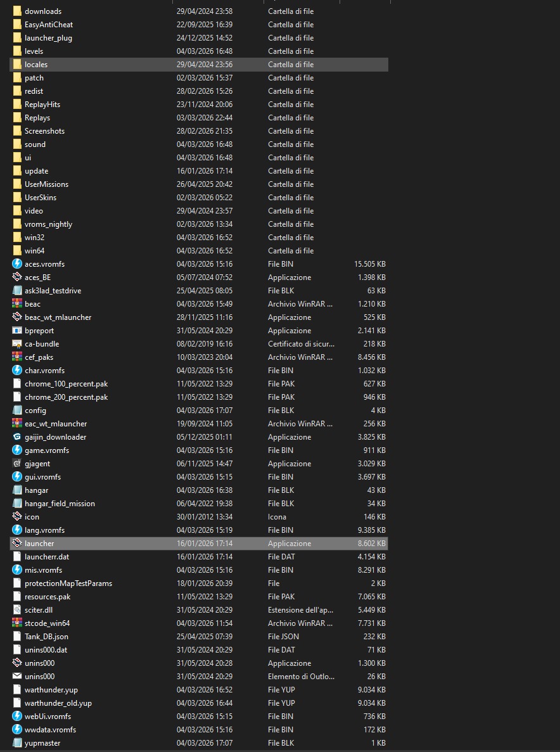Screen dimensions: 560x752
Task: Click the gjagent application icon
Action: (17, 463)
